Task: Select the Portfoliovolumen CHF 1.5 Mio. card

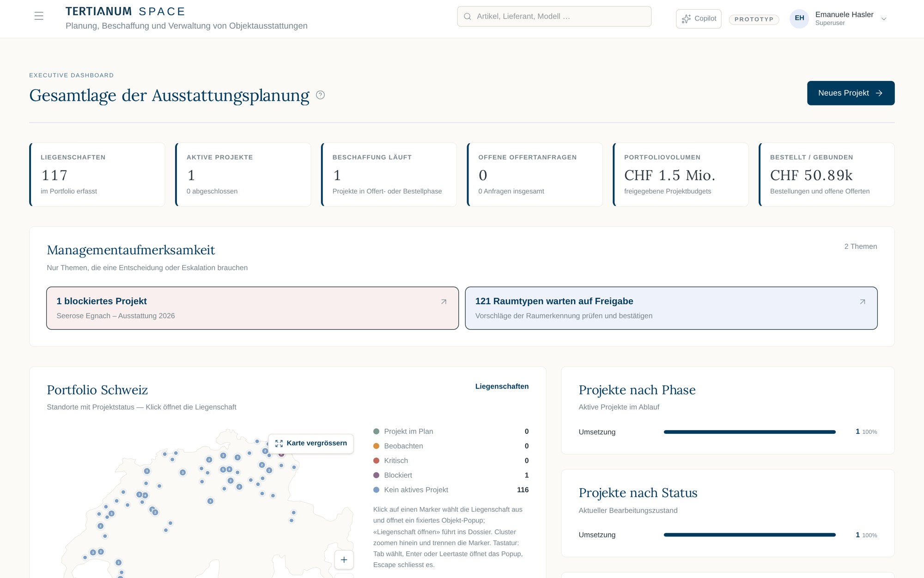Action: point(681,174)
